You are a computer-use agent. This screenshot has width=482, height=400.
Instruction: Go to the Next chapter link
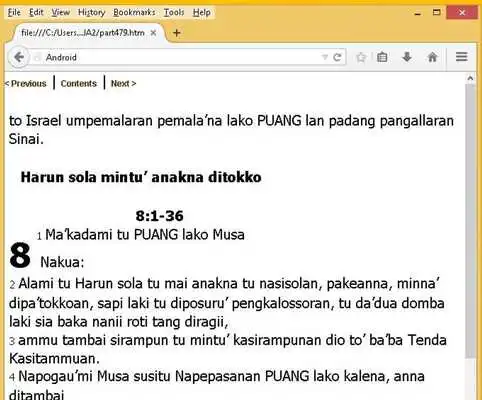point(123,83)
